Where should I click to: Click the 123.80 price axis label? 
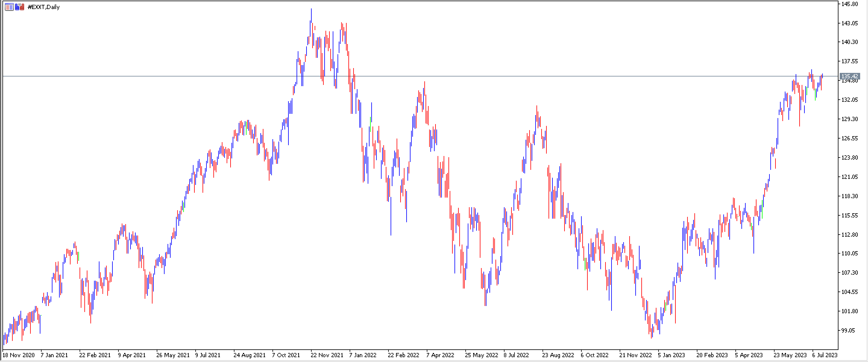pos(850,158)
